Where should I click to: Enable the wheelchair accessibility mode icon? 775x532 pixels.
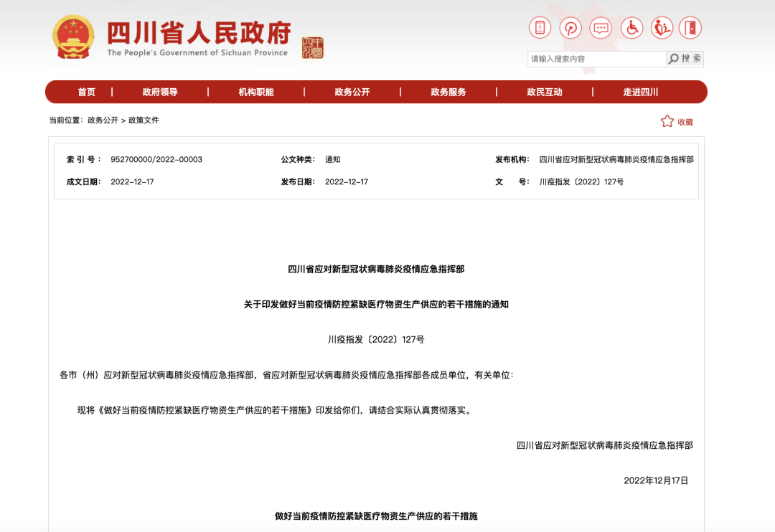(631, 28)
